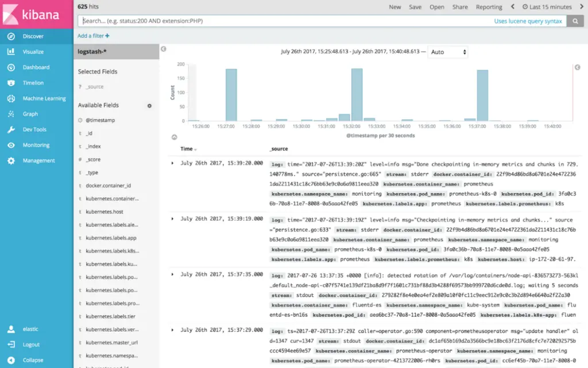Collapse the fields sidebar panel arrow
The width and height of the screenshot is (588, 368).
click(x=164, y=49)
